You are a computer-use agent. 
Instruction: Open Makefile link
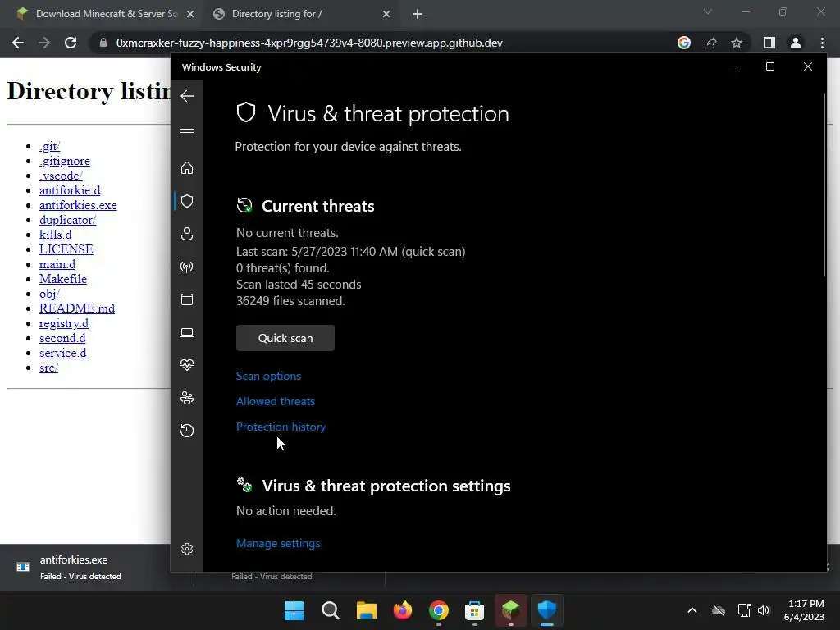[x=62, y=279]
